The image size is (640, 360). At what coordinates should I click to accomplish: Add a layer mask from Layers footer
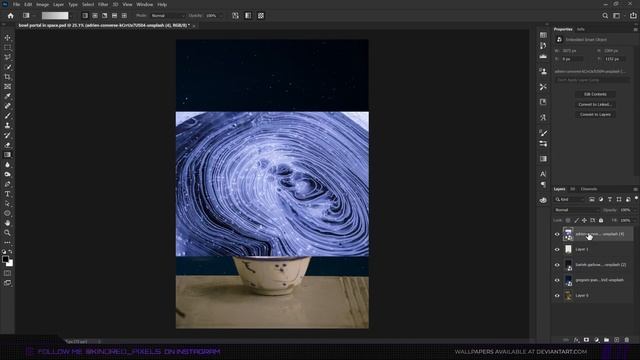587,340
